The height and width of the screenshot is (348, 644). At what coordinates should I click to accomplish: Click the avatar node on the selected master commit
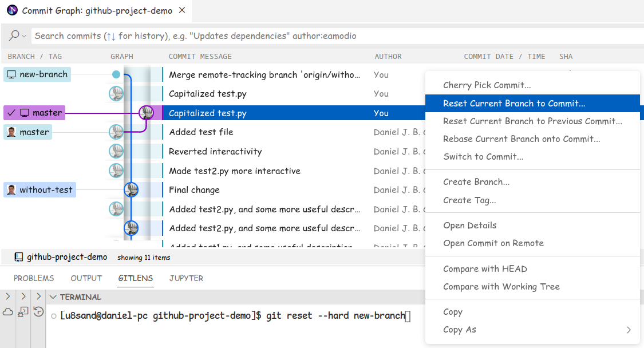point(147,113)
